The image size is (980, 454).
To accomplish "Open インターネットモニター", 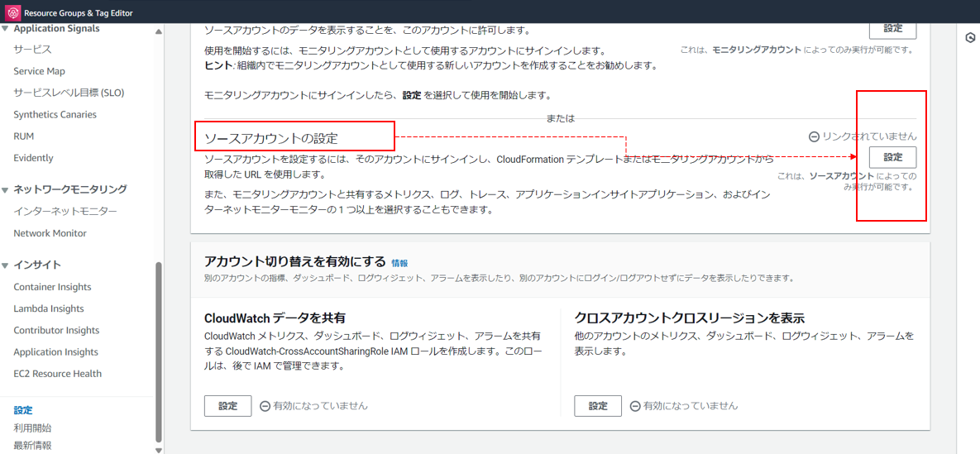I will [65, 212].
